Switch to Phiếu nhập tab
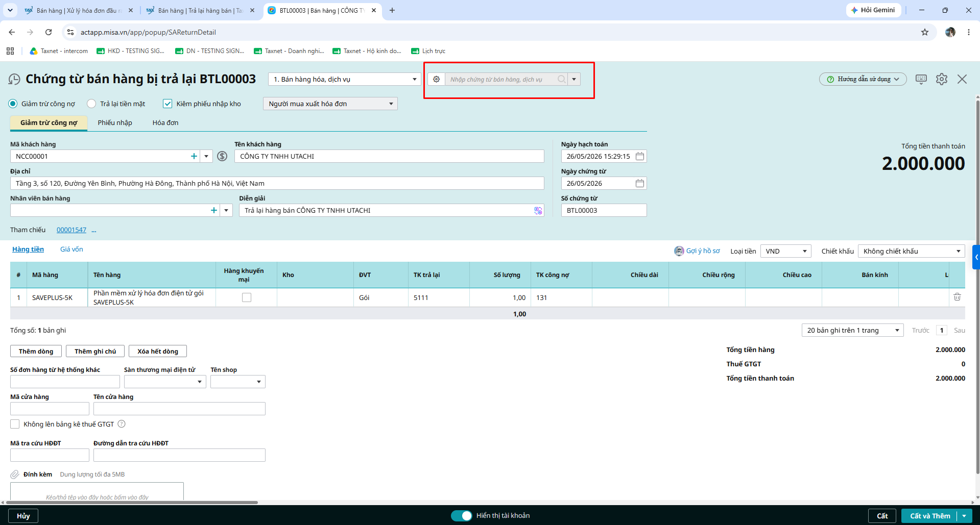The height and width of the screenshot is (525, 980). click(x=115, y=122)
